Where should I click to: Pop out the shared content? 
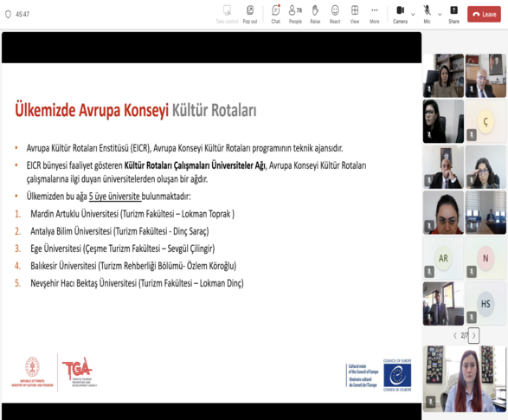(250, 14)
